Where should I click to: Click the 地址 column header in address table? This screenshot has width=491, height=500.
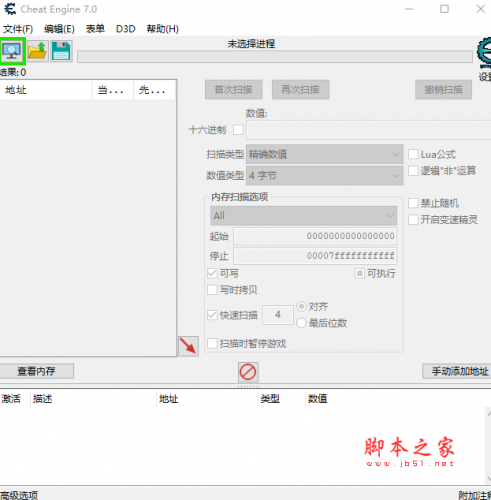click(x=207, y=398)
